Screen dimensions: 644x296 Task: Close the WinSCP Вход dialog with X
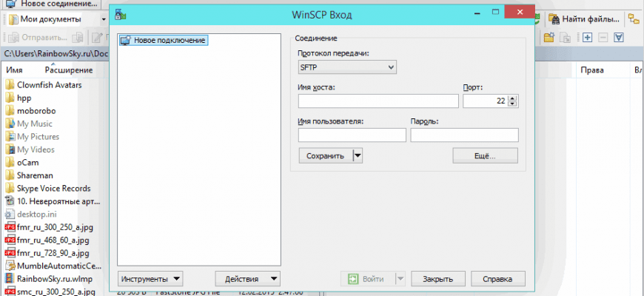click(x=520, y=12)
